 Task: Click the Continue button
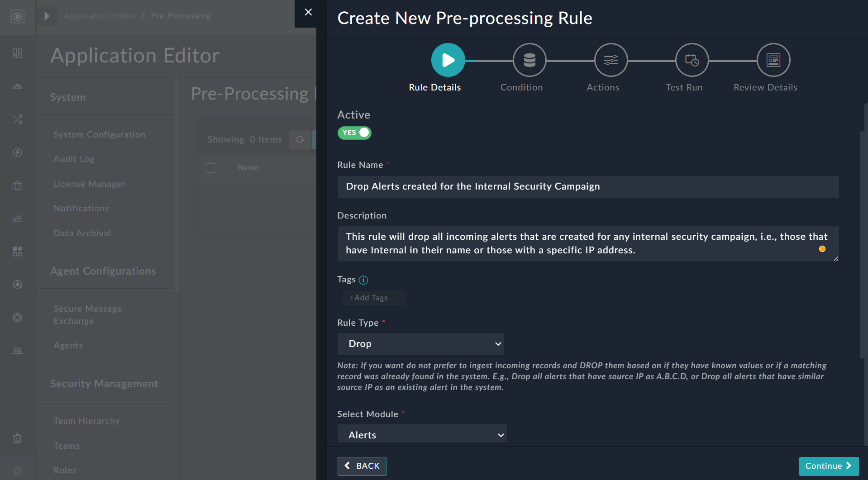[x=828, y=466]
